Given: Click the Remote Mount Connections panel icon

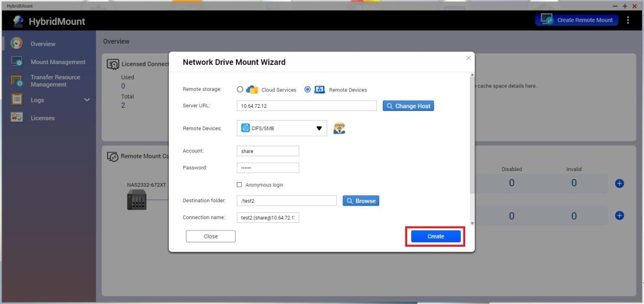Looking at the screenshot, I should 113,157.
